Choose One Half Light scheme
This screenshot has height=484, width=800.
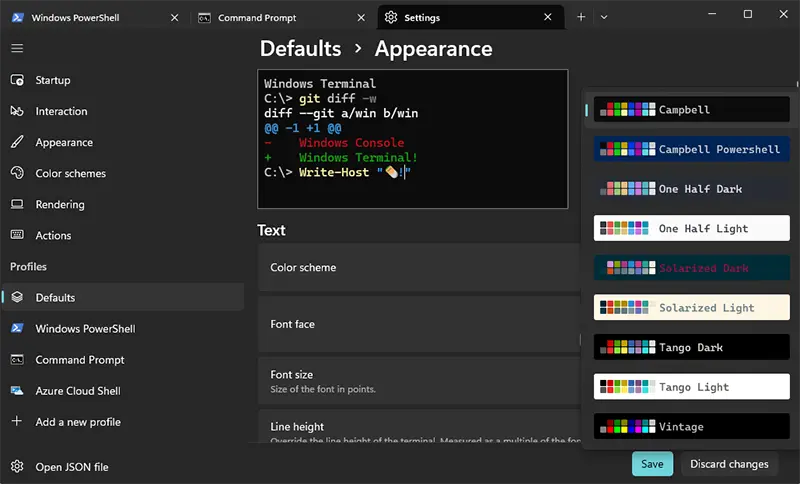(691, 228)
